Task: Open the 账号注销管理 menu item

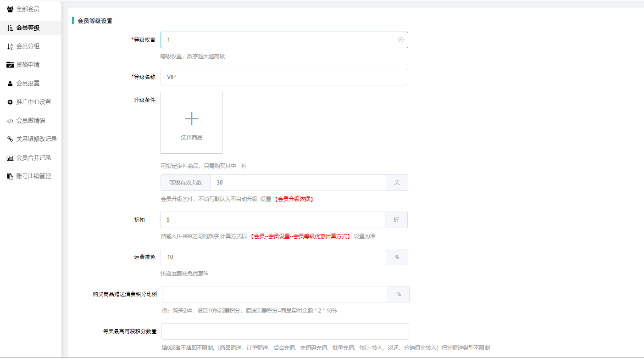Action: tap(33, 176)
